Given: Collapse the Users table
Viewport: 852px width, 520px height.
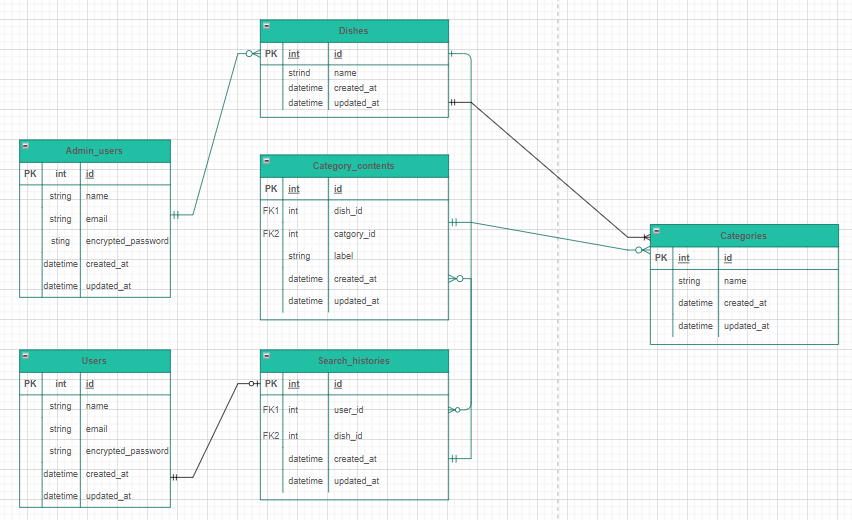Looking at the screenshot, I should [x=26, y=355].
